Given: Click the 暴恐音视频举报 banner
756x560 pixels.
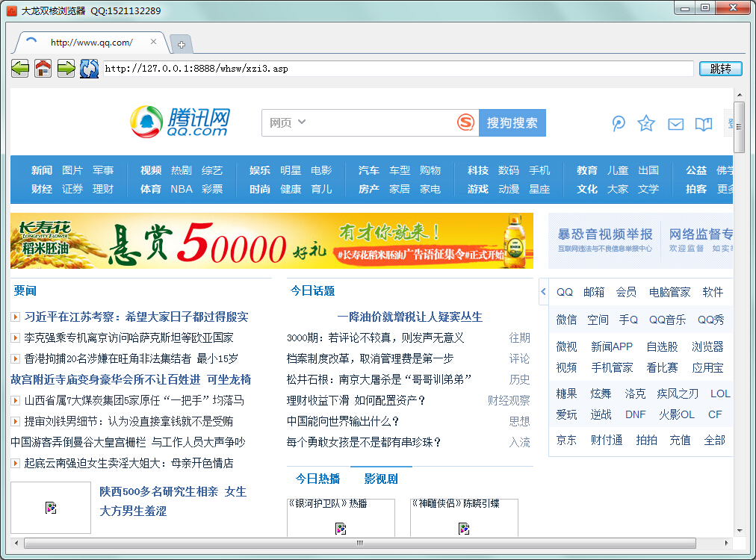Looking at the screenshot, I should 605,240.
